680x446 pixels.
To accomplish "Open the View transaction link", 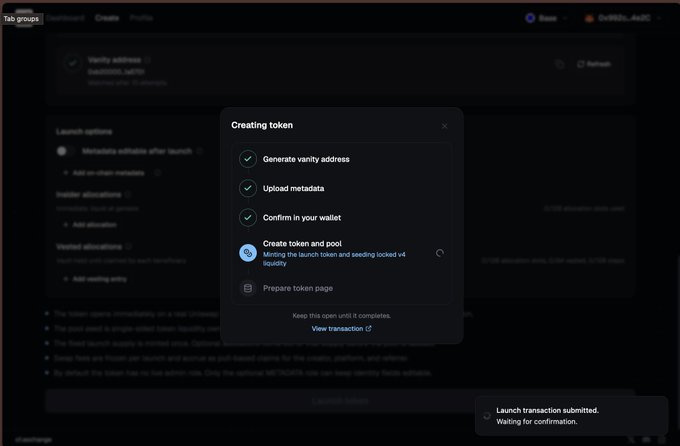I will pos(341,328).
